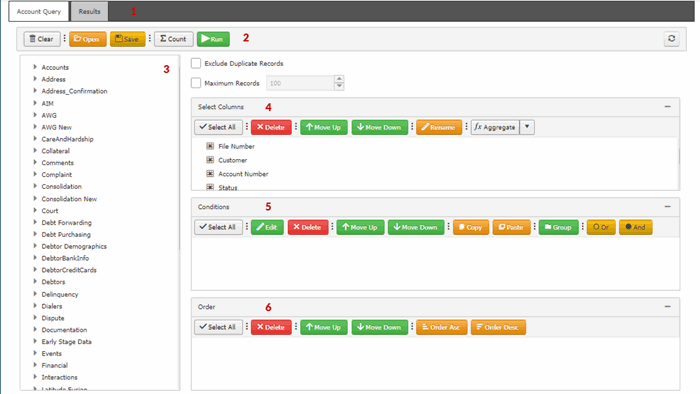The width and height of the screenshot is (700, 394).
Task: Select the Account Query tab
Action: pos(39,12)
